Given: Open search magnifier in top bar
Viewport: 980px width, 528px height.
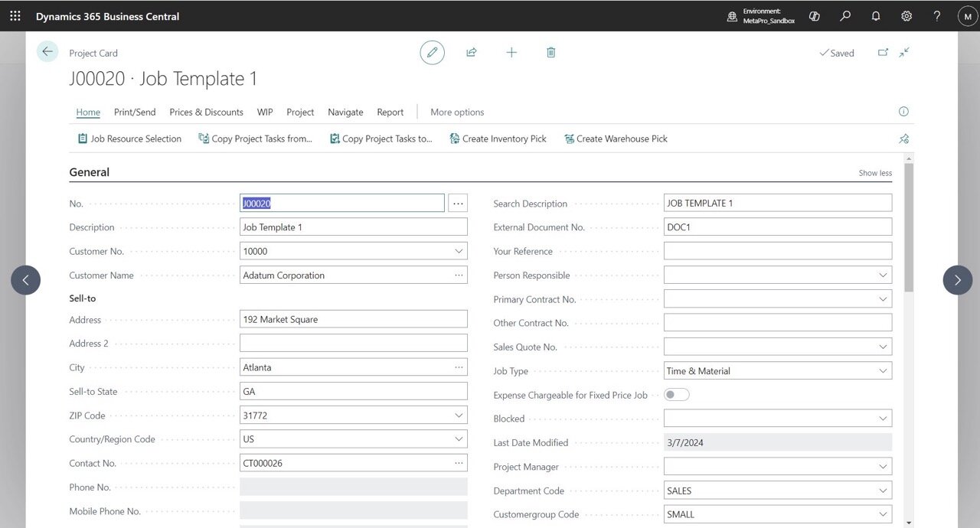Looking at the screenshot, I should (x=845, y=15).
